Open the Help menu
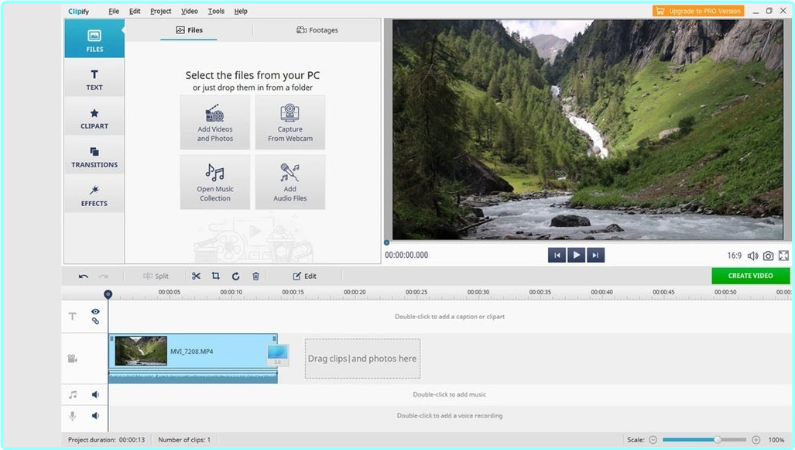Image resolution: width=795 pixels, height=450 pixels. (x=241, y=11)
